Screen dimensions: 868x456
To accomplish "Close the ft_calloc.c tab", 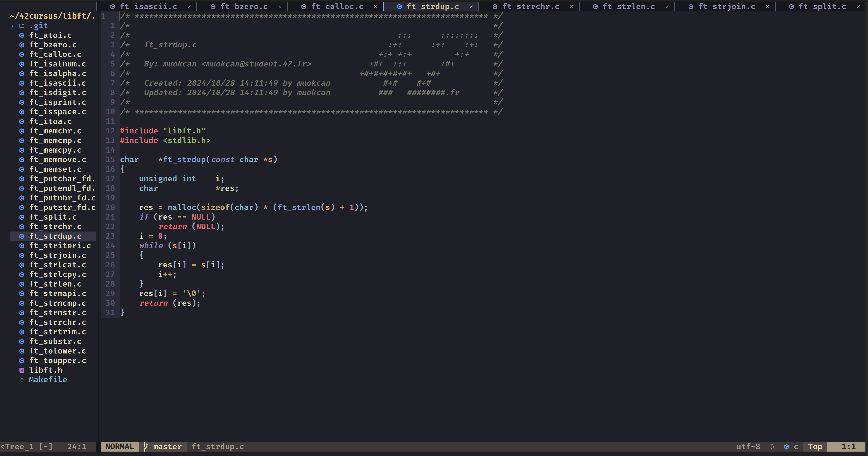I will (375, 7).
